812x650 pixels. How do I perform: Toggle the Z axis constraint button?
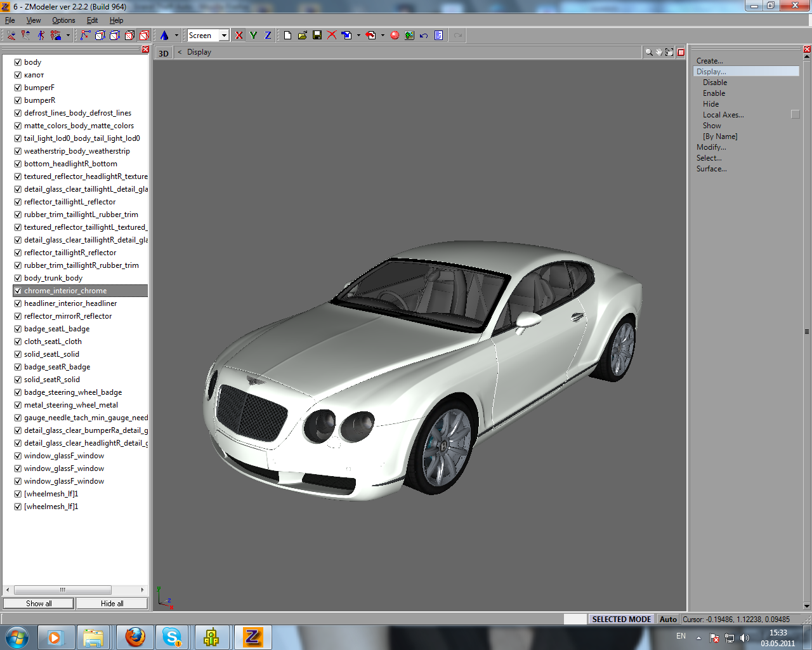[268, 36]
